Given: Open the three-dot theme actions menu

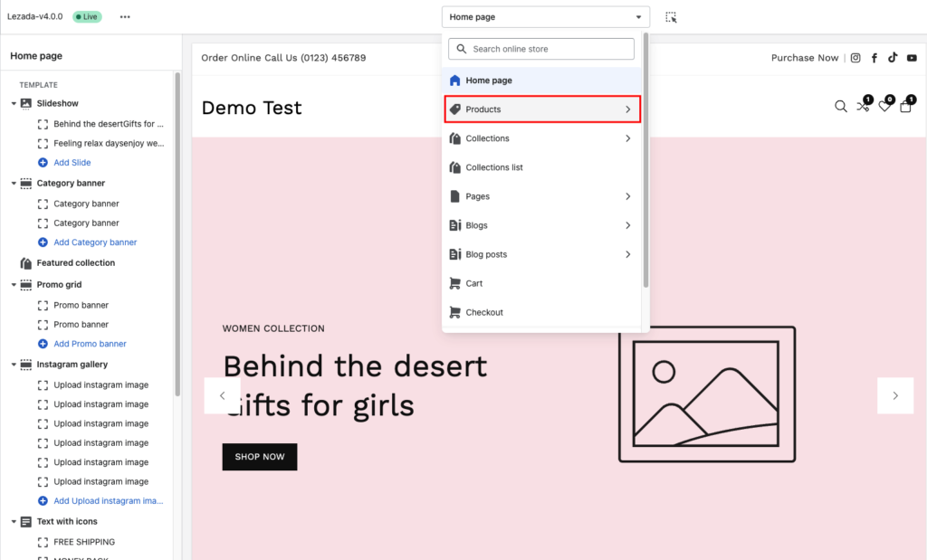Looking at the screenshot, I should tap(125, 16).
